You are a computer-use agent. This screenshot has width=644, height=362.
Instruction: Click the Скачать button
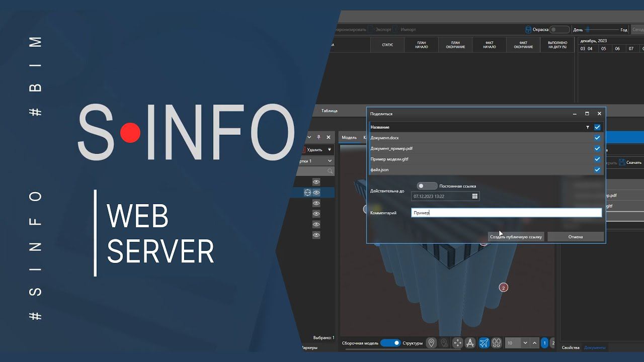click(x=630, y=162)
